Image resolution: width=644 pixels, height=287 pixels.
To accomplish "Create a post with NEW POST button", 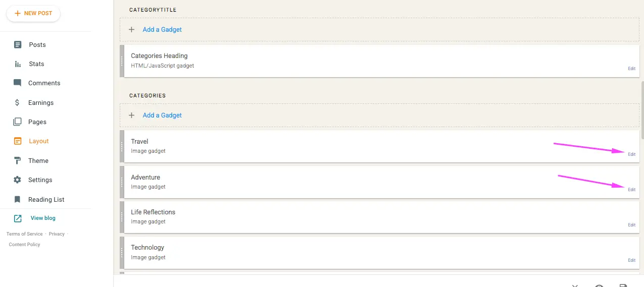I will click(x=33, y=13).
